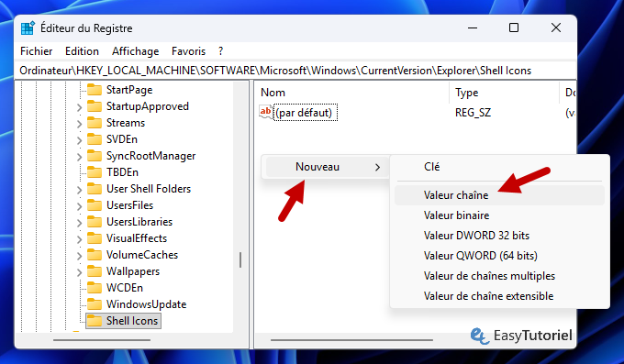Expand the UsersLibraries key

79,223
